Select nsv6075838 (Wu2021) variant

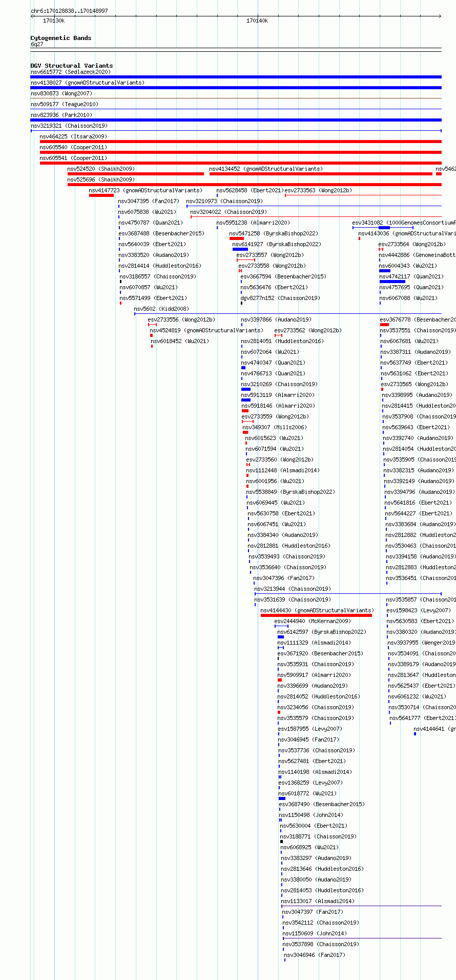click(x=148, y=212)
